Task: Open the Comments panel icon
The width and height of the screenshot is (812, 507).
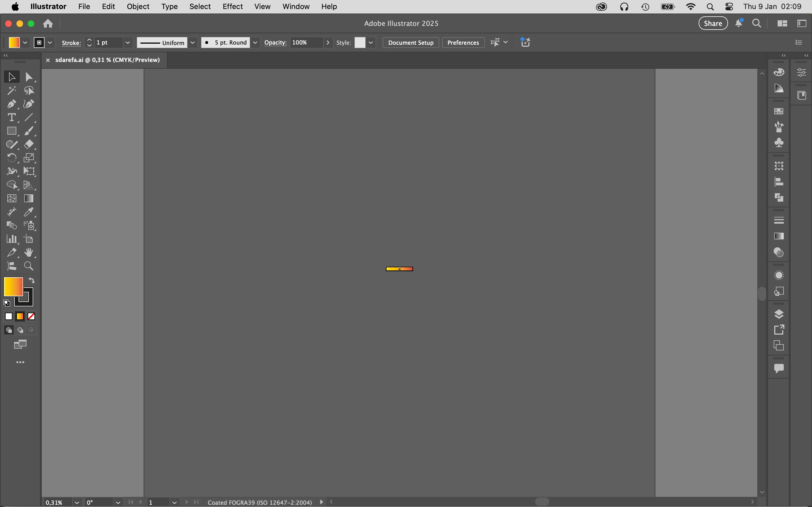Action: coord(779,368)
